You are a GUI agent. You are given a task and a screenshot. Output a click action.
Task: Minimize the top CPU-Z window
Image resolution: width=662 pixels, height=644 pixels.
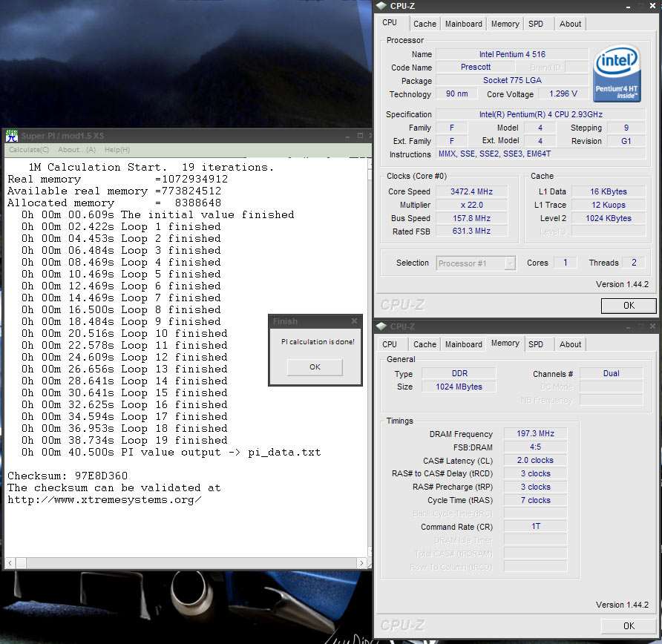click(x=628, y=7)
